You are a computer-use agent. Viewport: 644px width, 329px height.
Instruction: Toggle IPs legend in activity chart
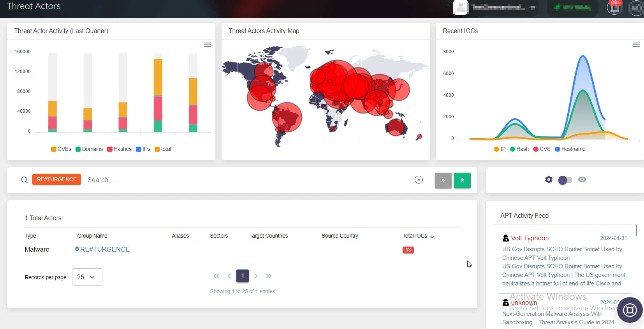click(143, 149)
